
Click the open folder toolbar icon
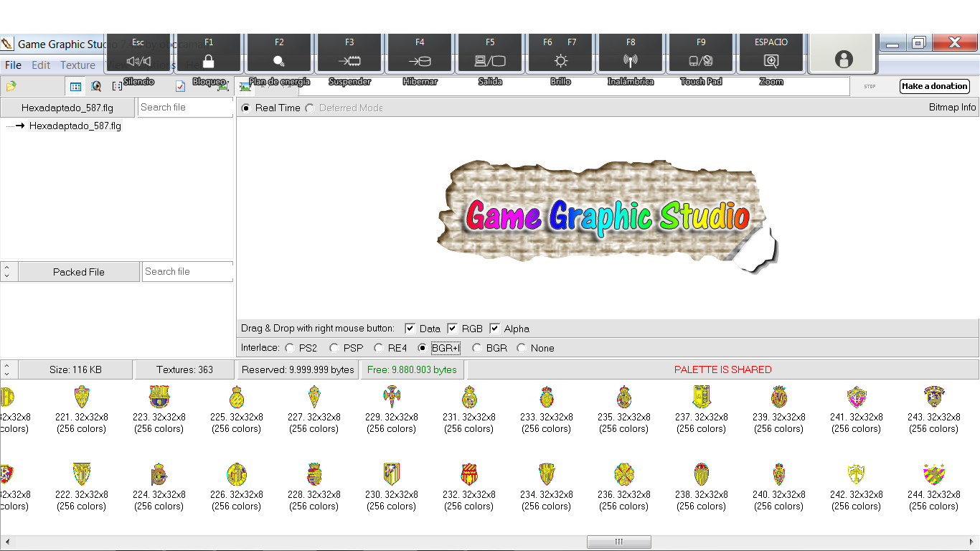coord(11,86)
